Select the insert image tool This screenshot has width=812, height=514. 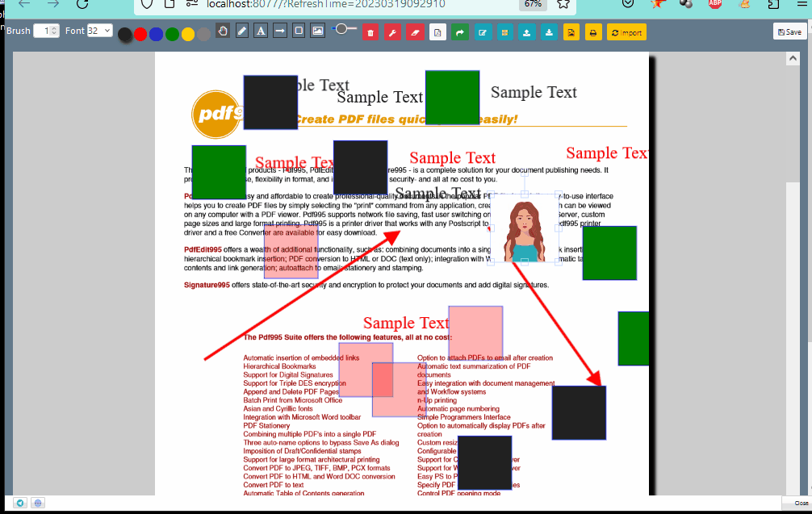click(x=318, y=31)
